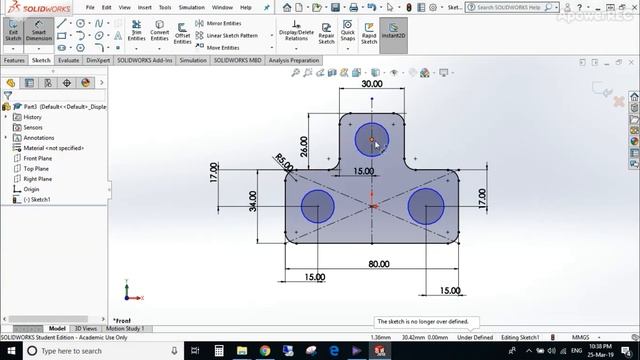Expand the History tree item
Screen dimensions: 640x360
(6, 117)
